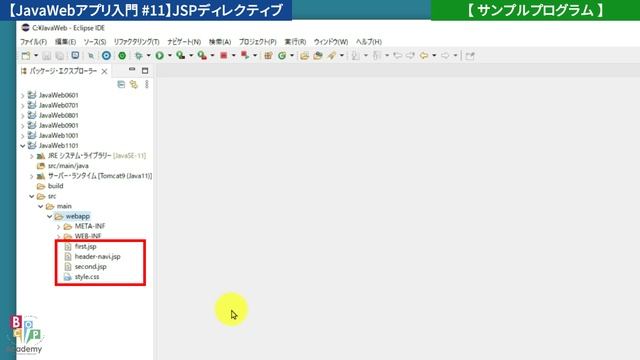Click the blue terminal toolbar icon

75,56
